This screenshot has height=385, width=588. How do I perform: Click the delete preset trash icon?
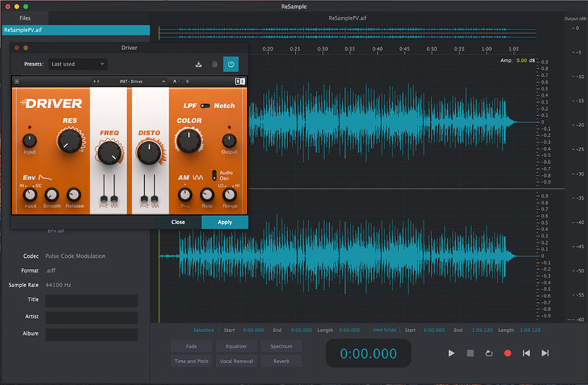point(215,65)
